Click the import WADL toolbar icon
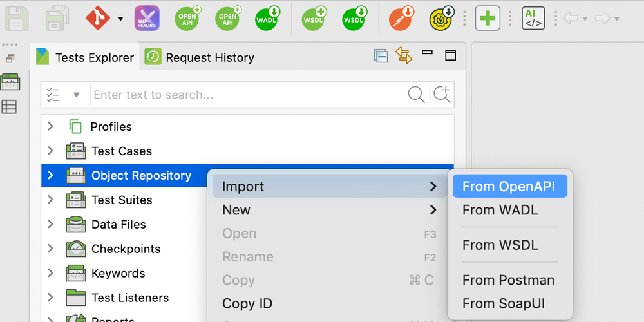The width and height of the screenshot is (644, 322). click(267, 18)
